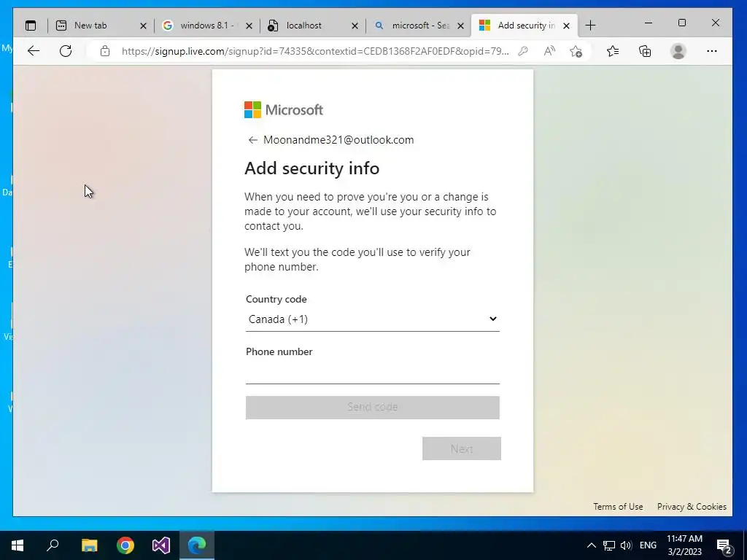Switch to the New tab tab
Screen dimensions: 747x560
click(x=90, y=26)
